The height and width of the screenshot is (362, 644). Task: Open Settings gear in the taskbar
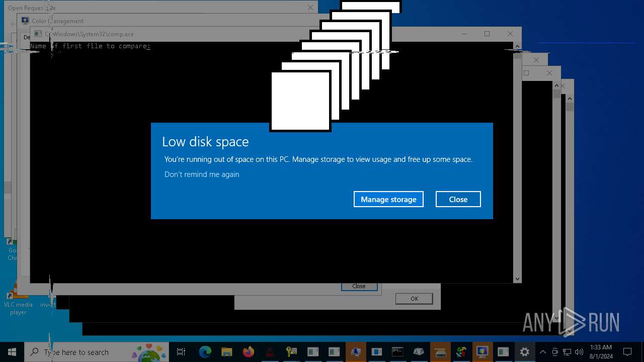coord(524,352)
